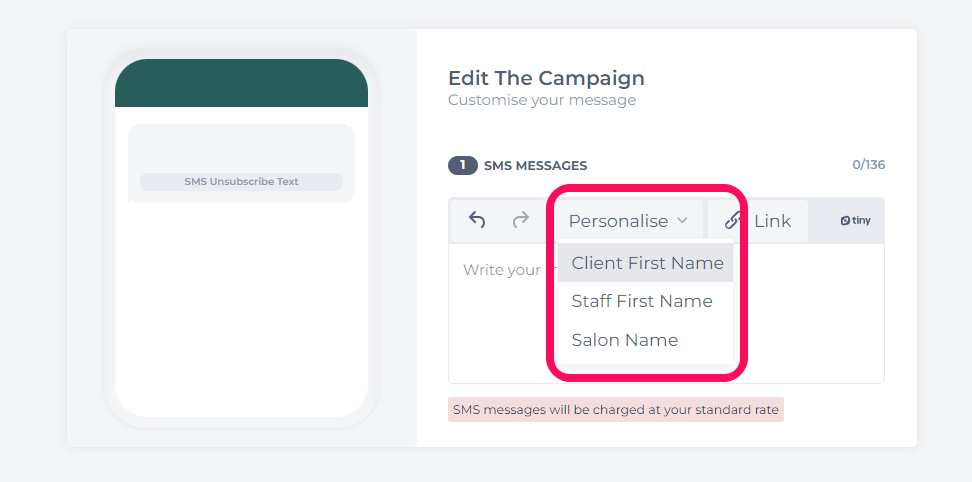Image resolution: width=972 pixels, height=482 pixels.
Task: Click the redo arrow icon
Action: coord(521,220)
